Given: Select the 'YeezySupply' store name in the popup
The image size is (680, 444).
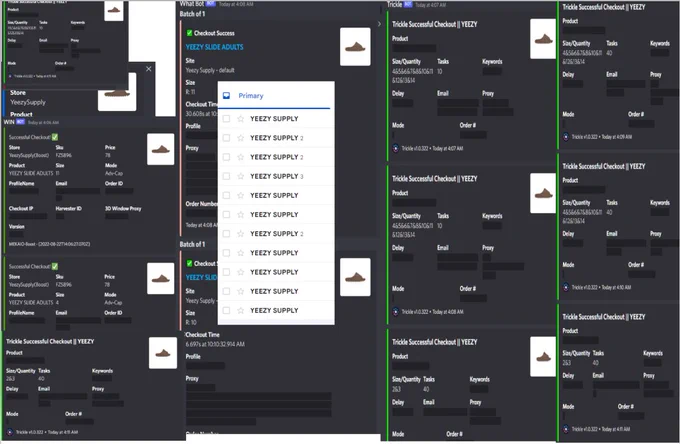Looking at the screenshot, I should point(28,102).
